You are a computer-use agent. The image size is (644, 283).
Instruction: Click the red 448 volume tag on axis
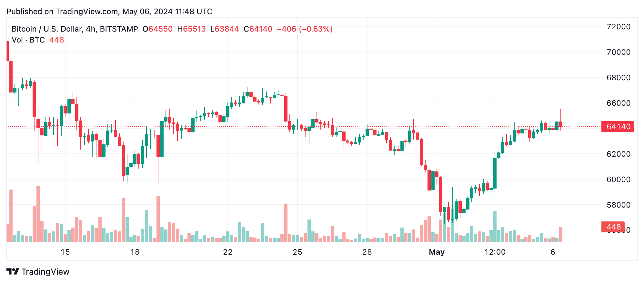pyautogui.click(x=613, y=227)
